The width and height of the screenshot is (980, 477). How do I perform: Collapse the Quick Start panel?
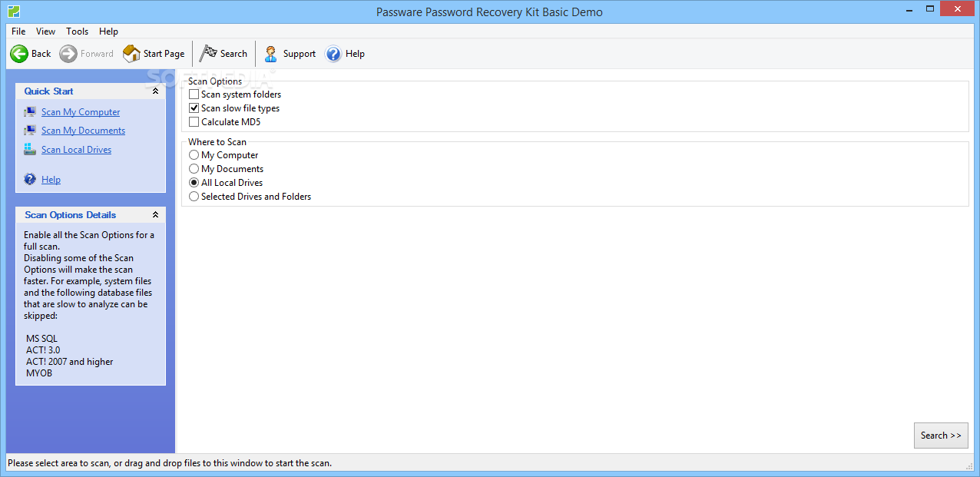point(155,91)
